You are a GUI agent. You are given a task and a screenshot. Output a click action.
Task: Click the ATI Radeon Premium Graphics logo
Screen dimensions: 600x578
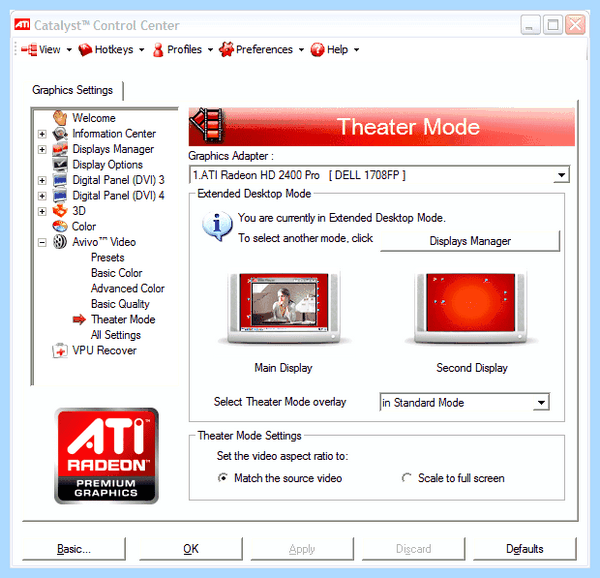click(106, 456)
